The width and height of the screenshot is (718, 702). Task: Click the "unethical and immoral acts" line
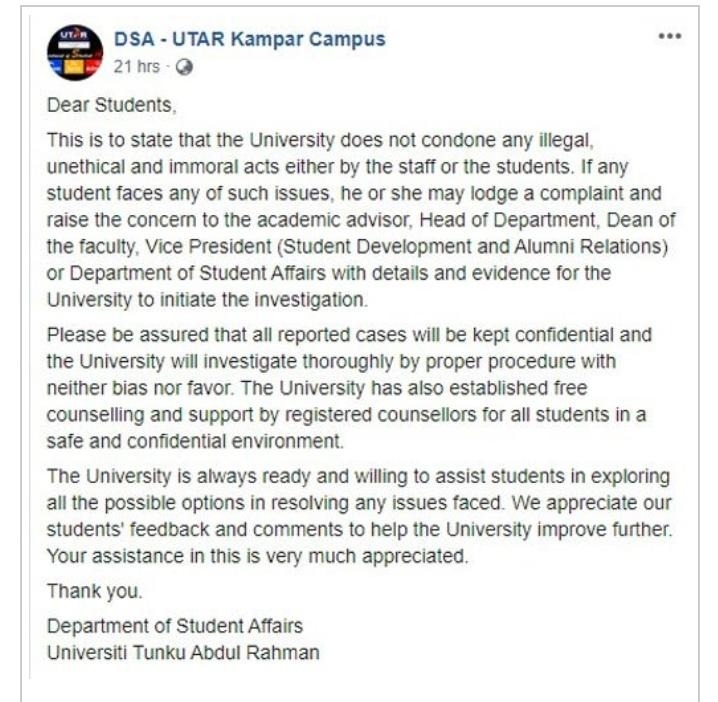click(x=337, y=167)
